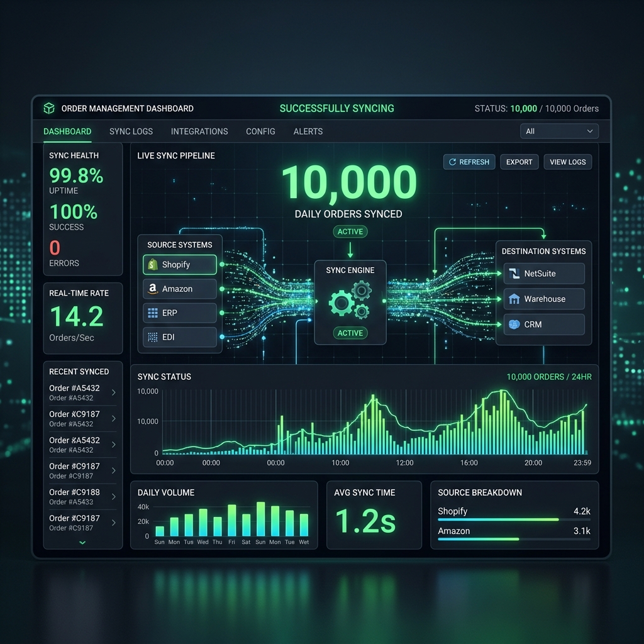Click the 99.8% uptime value

76,176
